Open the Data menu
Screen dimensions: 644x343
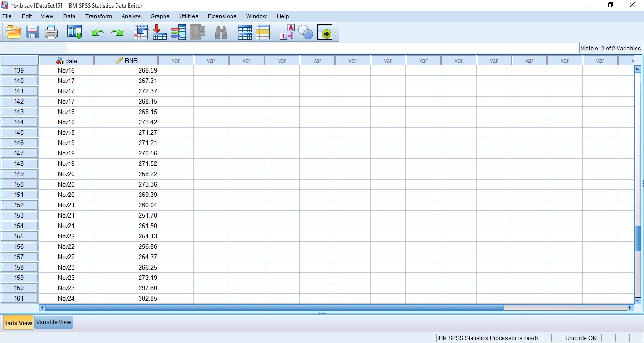69,16
